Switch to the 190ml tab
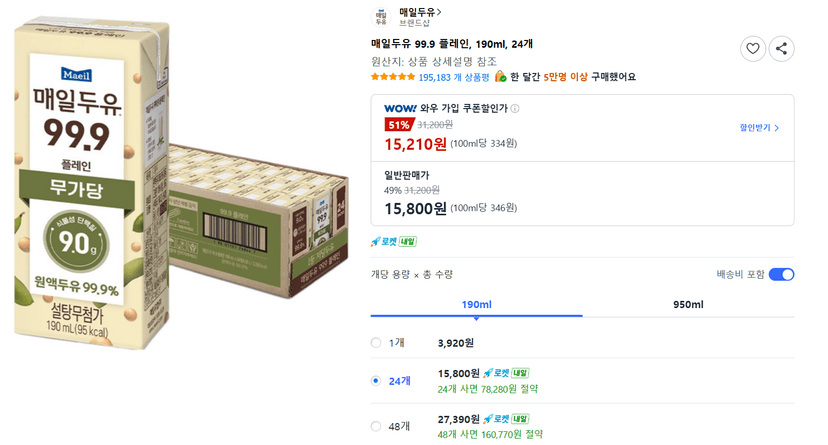Viewport: 828px width, 445px height. (476, 305)
